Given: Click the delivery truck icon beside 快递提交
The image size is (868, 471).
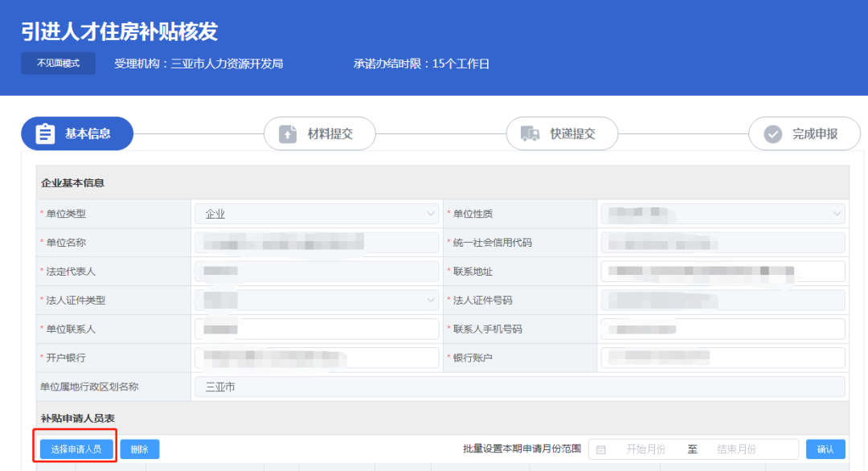Looking at the screenshot, I should 530,133.
